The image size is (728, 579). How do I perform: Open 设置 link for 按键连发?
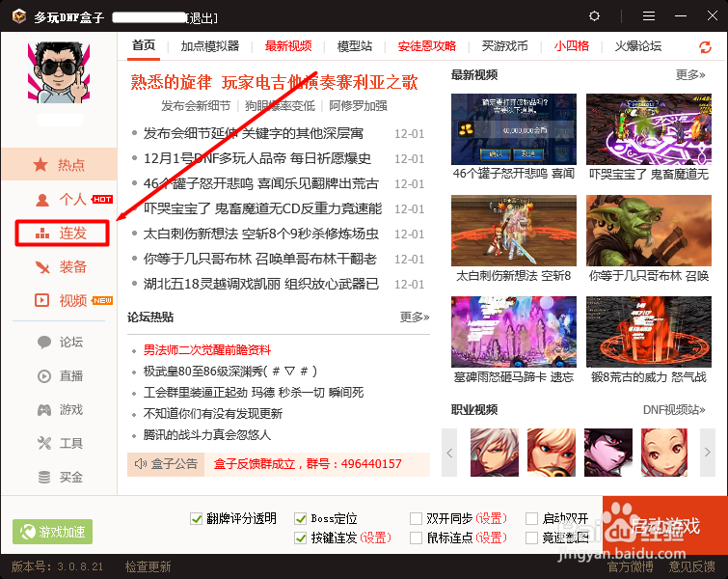click(x=376, y=538)
